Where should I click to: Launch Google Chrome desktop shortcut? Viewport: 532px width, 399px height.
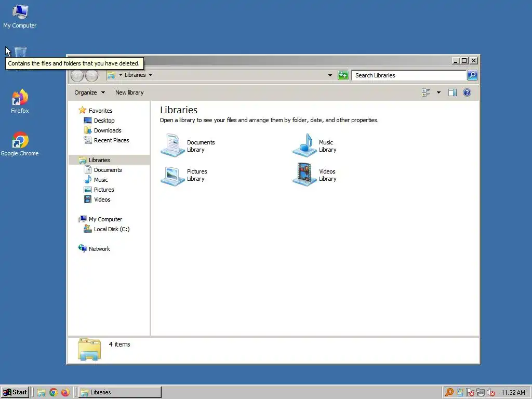(20, 144)
